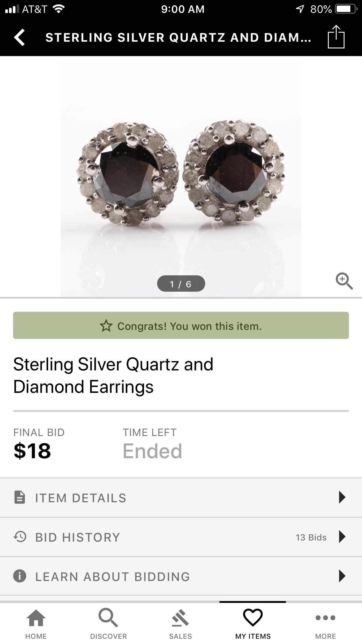Tap the Item Details document icon
This screenshot has height=644, width=362.
pyautogui.click(x=20, y=497)
